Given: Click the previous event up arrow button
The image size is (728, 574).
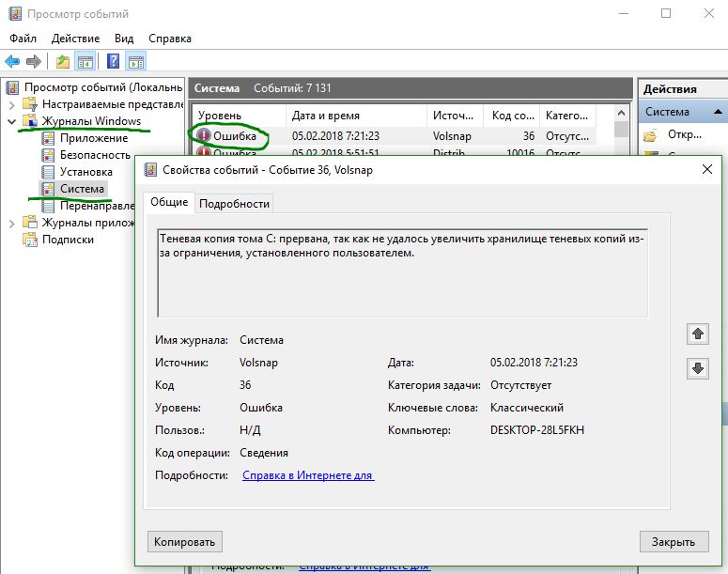Looking at the screenshot, I should point(697,334).
